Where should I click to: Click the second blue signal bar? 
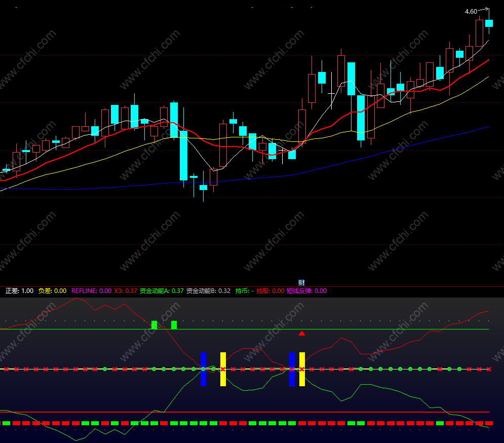[x=292, y=369]
